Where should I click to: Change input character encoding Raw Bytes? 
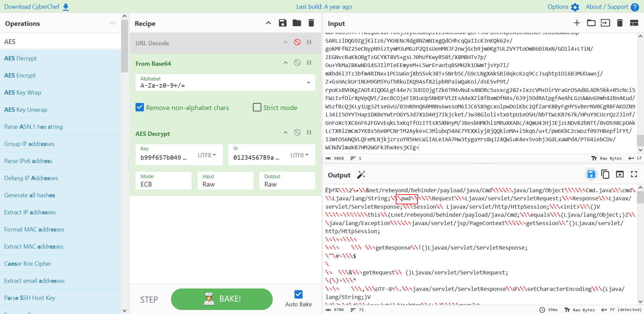coord(606,158)
